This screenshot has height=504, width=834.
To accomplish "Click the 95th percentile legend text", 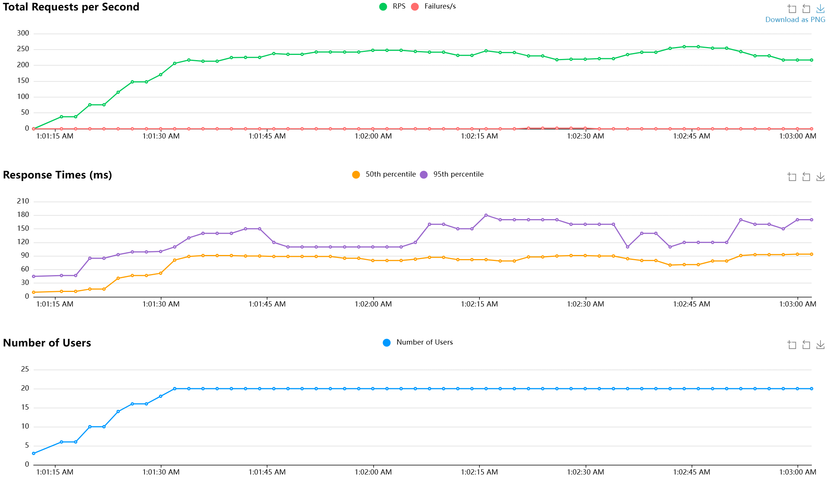I will coord(458,174).
